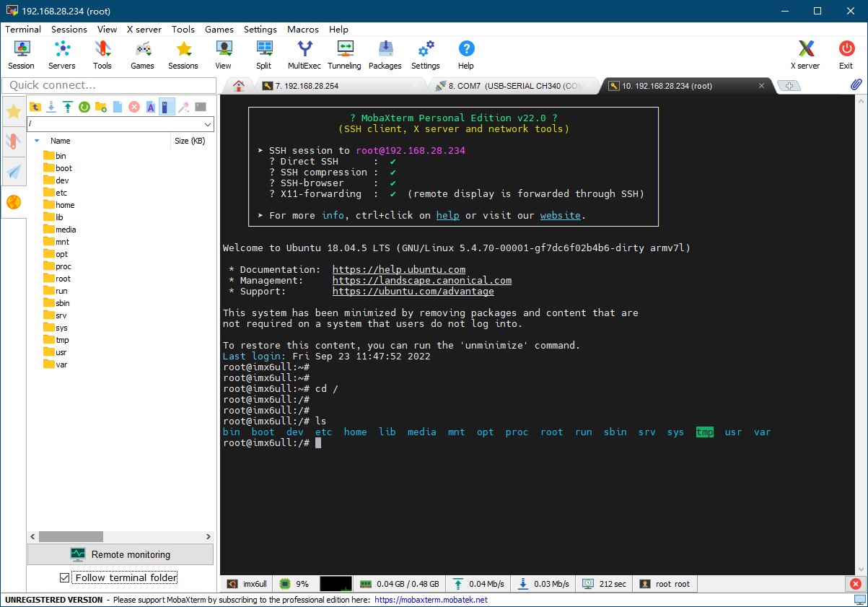Open the Sessions star sidebar tab

(14, 110)
